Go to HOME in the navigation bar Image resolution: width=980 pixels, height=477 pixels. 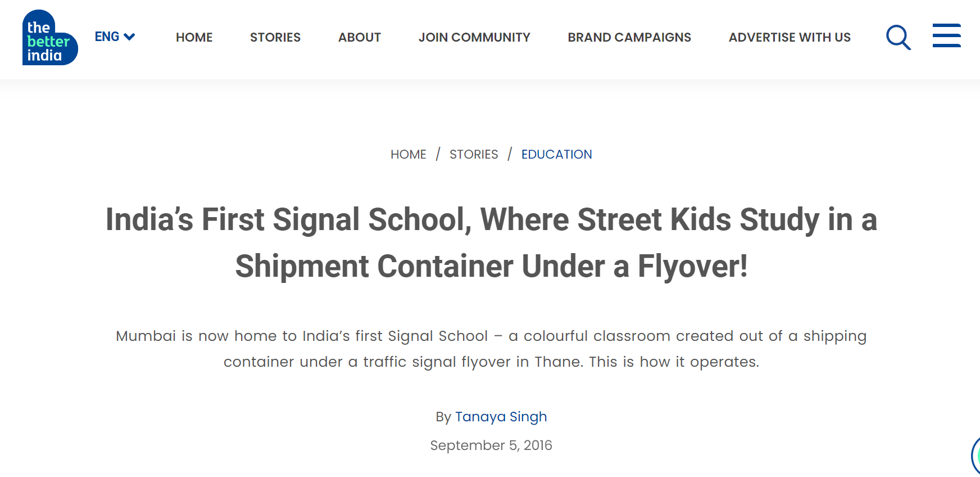(194, 37)
